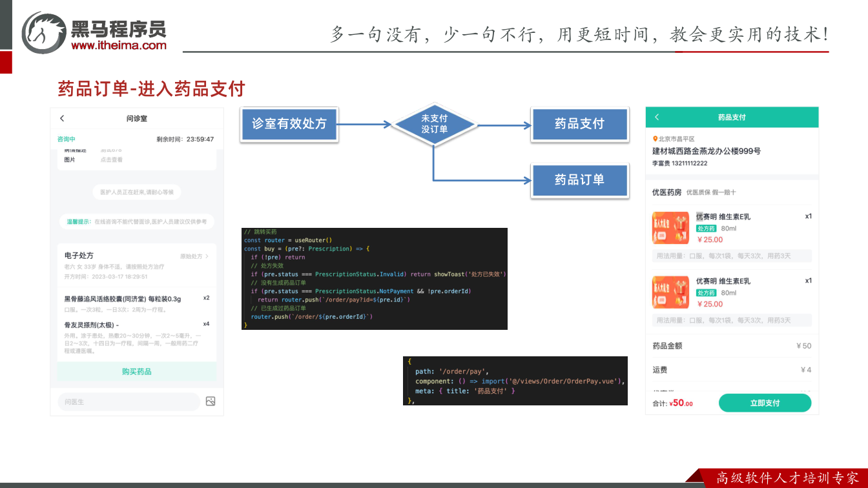Click the 药品订单 flowchart box

[579, 180]
